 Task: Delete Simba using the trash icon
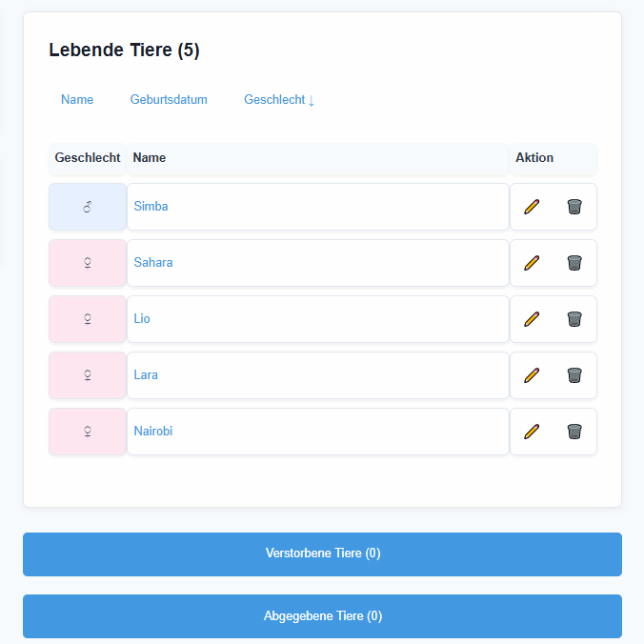(x=574, y=207)
